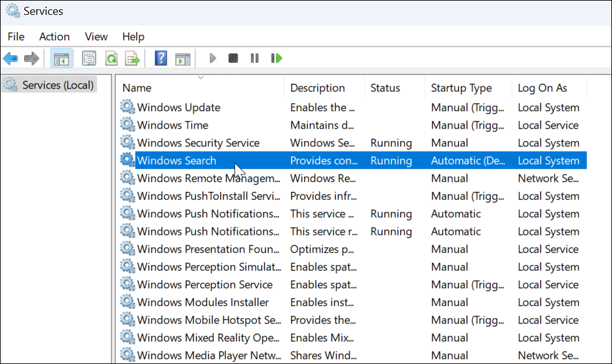This screenshot has height=364, width=612.
Task: Select the Windows Mobile Hotspot Se... row name
Action: click(x=209, y=320)
